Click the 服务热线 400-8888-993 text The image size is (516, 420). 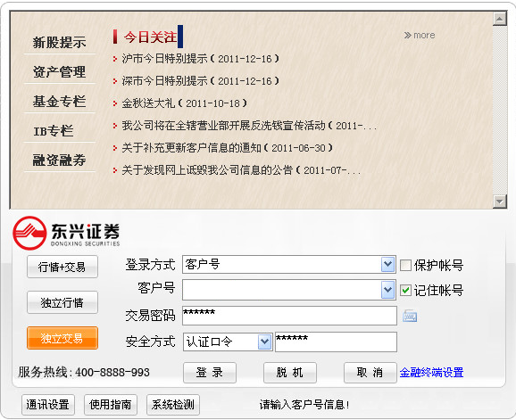click(84, 373)
